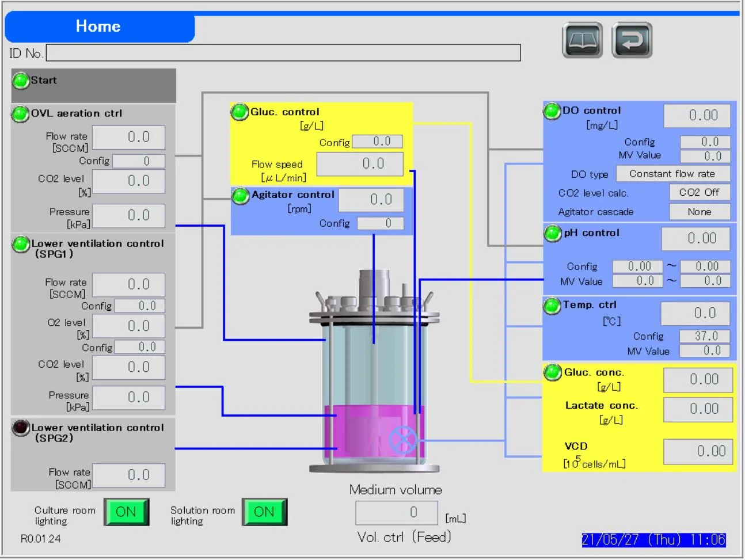Click the pH Config lower limit field

tap(637, 266)
